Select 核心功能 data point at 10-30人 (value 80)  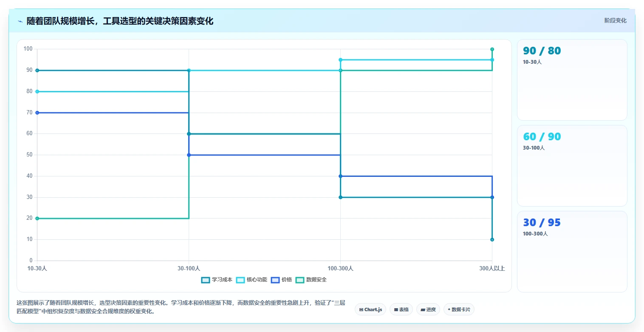tap(37, 91)
